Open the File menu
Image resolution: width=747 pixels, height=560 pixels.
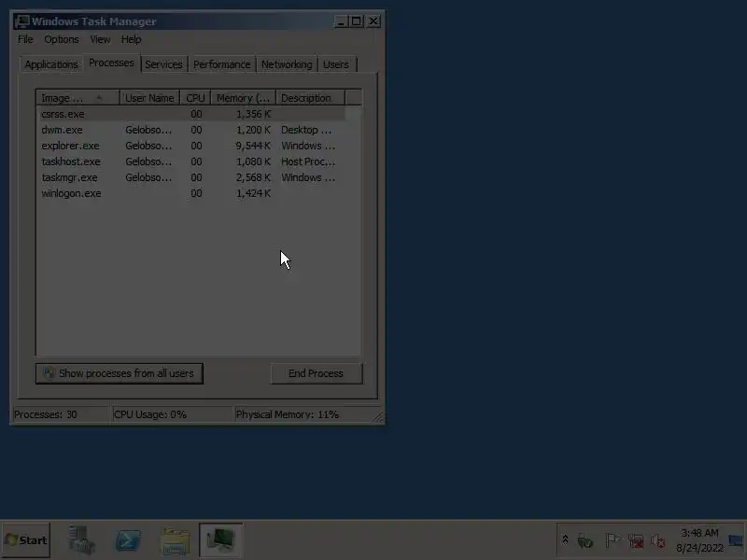(25, 39)
